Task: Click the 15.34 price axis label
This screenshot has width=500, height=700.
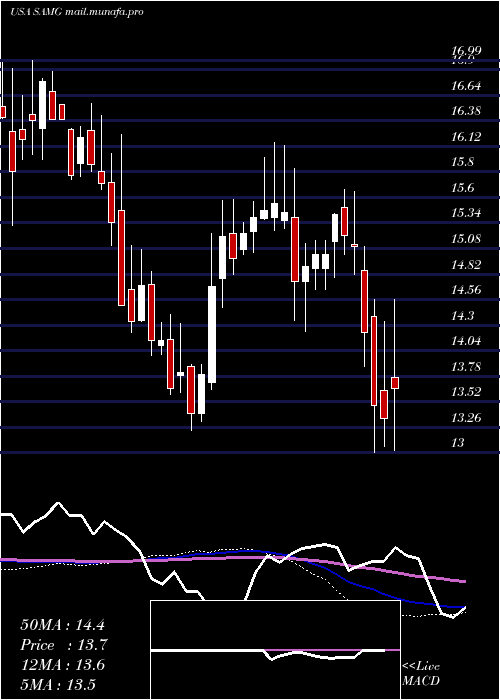Action: 466,213
